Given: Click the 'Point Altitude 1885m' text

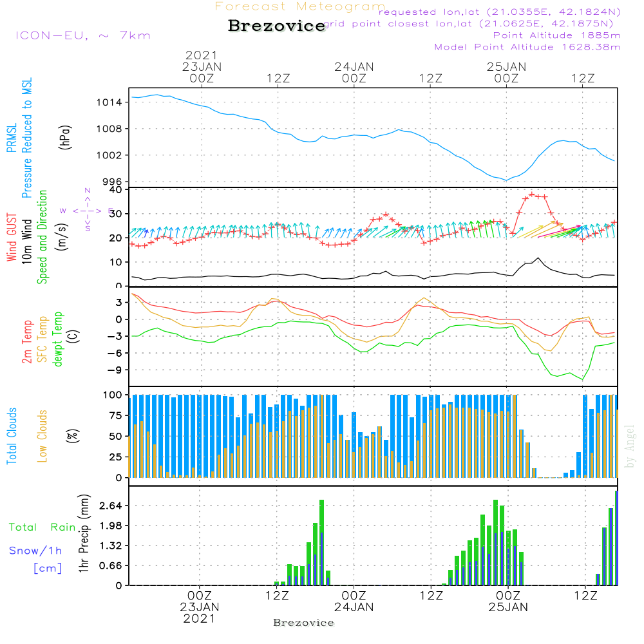Looking at the screenshot, I should [557, 35].
